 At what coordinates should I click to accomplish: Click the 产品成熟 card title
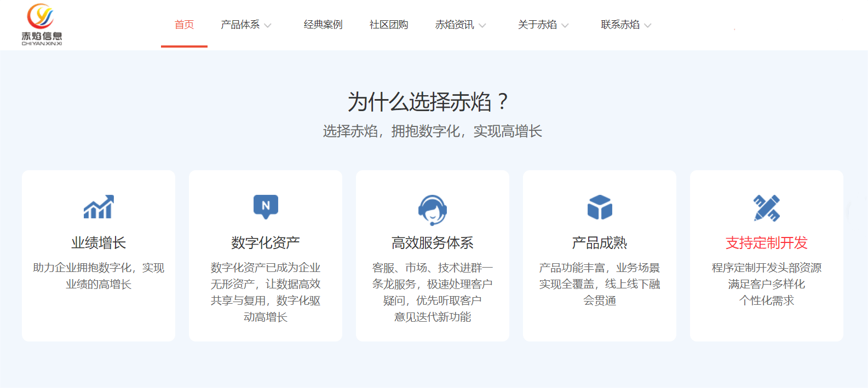pyautogui.click(x=600, y=242)
